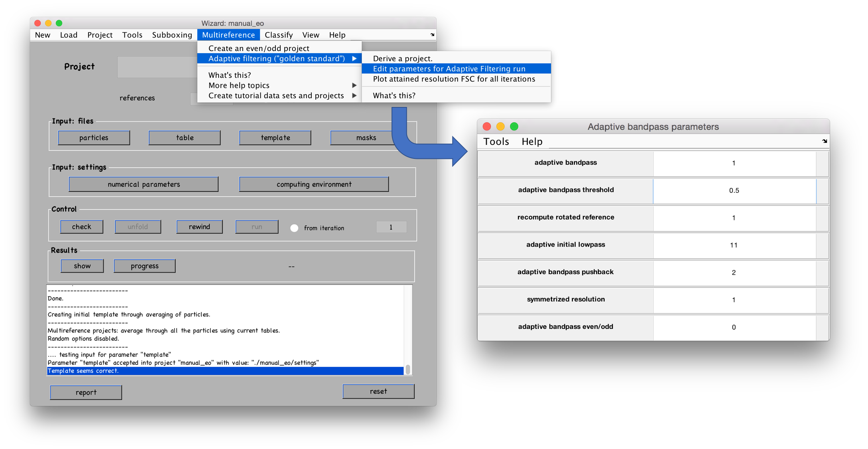Image resolution: width=868 pixels, height=449 pixels.
Task: Minimize the Adaptive bandpass parameters window
Action: click(500, 127)
